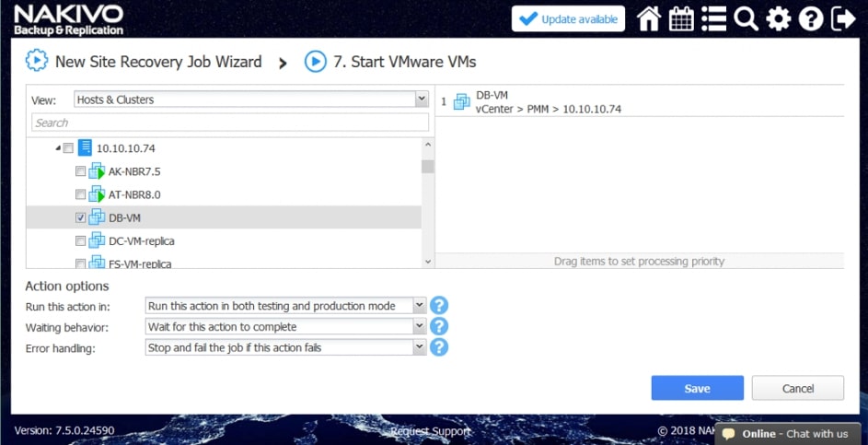The height and width of the screenshot is (445, 868).
Task: Open the View Hosts & Clusters dropdown
Action: point(251,100)
